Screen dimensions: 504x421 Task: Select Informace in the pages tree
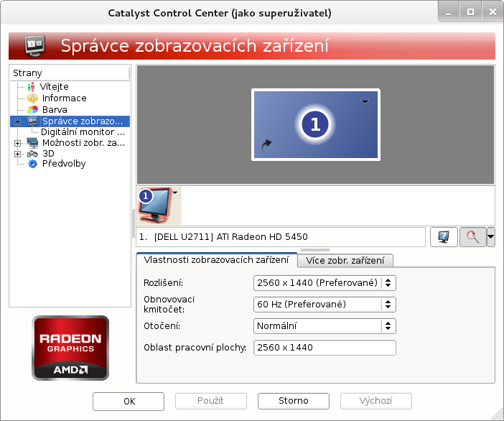(65, 98)
